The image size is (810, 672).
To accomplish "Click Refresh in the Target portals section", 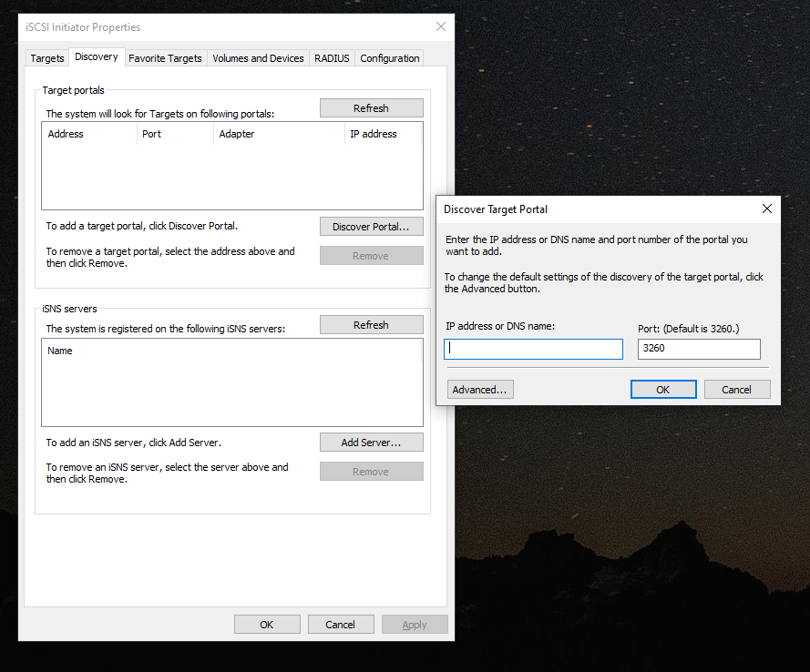I will tap(372, 108).
